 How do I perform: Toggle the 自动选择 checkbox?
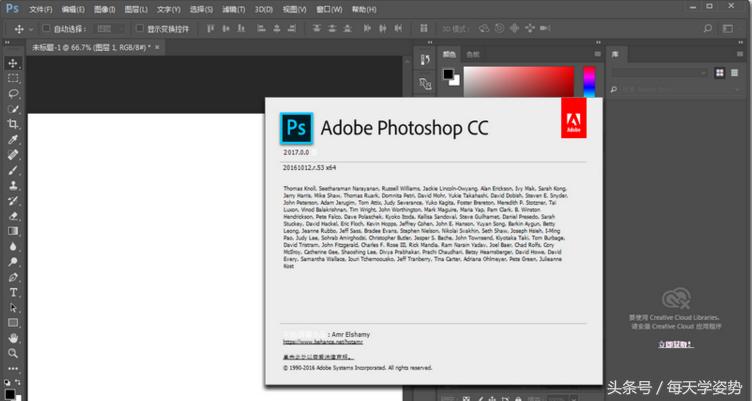click(x=46, y=28)
